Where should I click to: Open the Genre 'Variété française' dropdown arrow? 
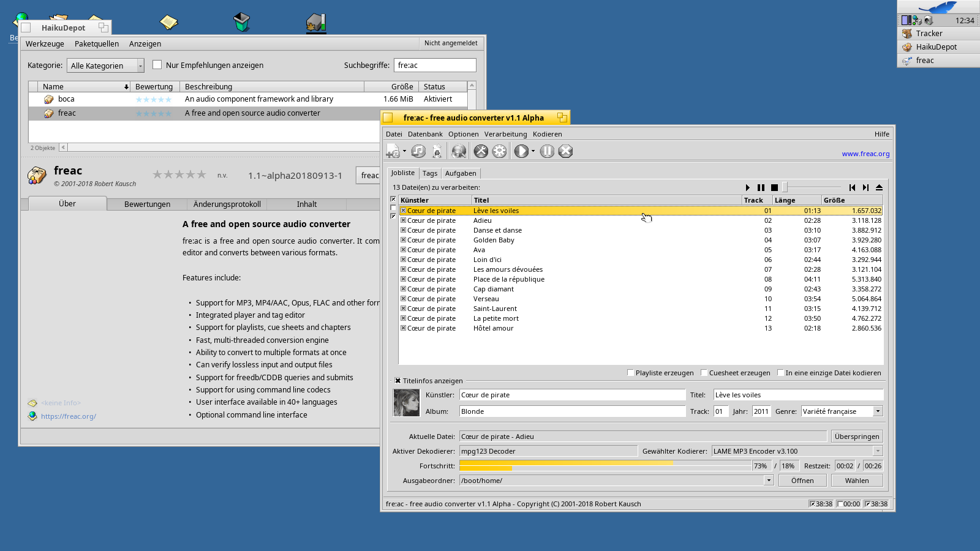tap(878, 411)
